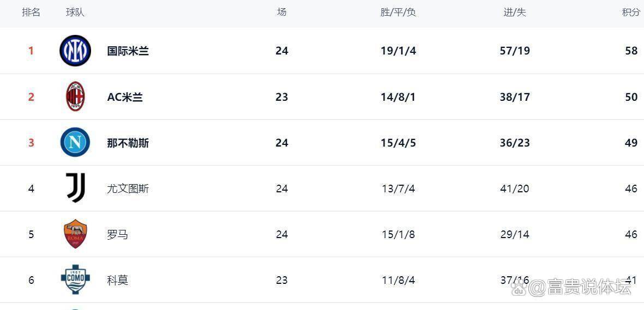The width and height of the screenshot is (644, 310).
Task: Sort by the 积分 column header
Action: [631, 13]
